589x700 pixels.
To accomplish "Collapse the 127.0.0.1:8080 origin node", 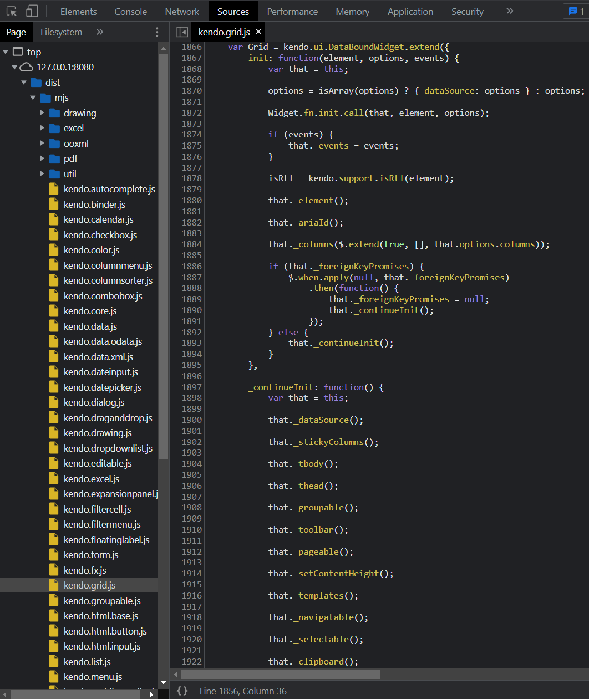I will pos(14,67).
